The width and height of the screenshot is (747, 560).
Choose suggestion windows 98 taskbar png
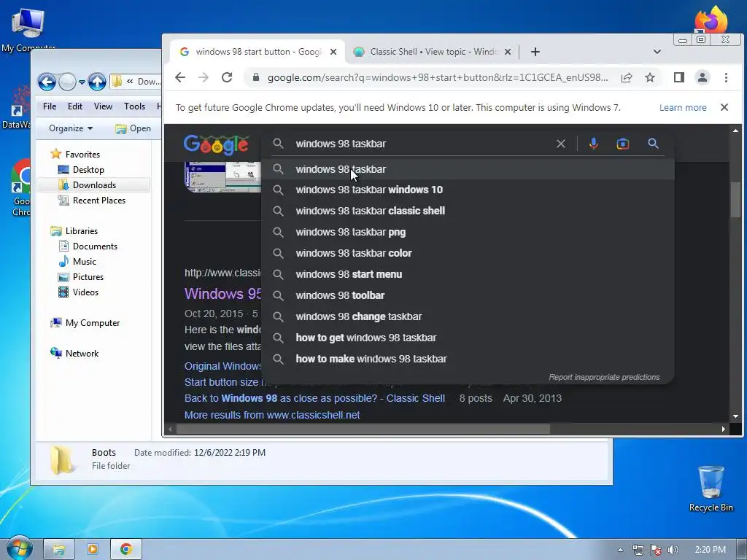468,232
